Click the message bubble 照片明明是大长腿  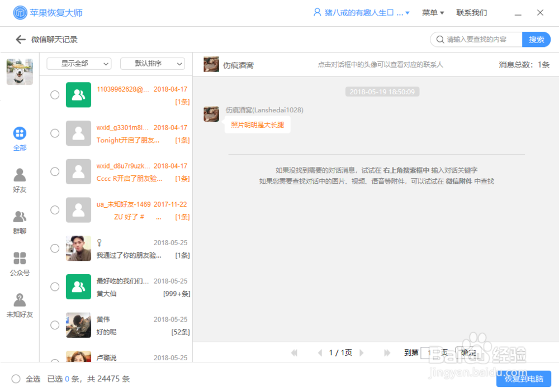257,125
